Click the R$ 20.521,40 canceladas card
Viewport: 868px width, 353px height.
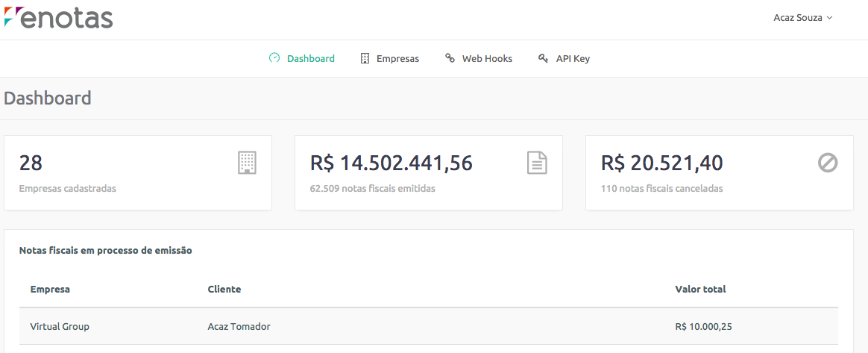[720, 173]
